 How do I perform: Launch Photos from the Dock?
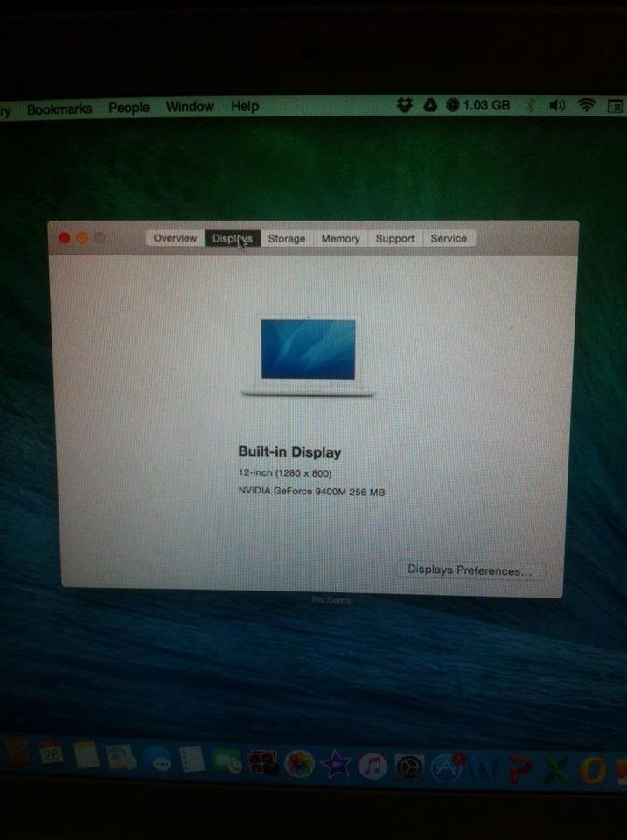coord(299,764)
